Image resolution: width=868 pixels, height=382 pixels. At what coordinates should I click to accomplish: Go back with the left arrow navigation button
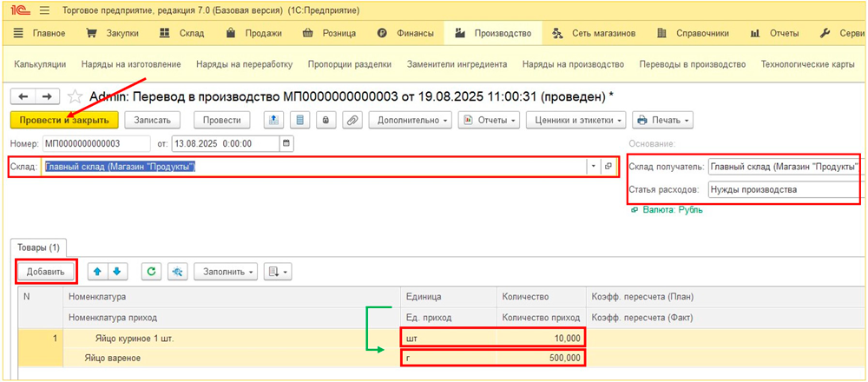(x=23, y=96)
